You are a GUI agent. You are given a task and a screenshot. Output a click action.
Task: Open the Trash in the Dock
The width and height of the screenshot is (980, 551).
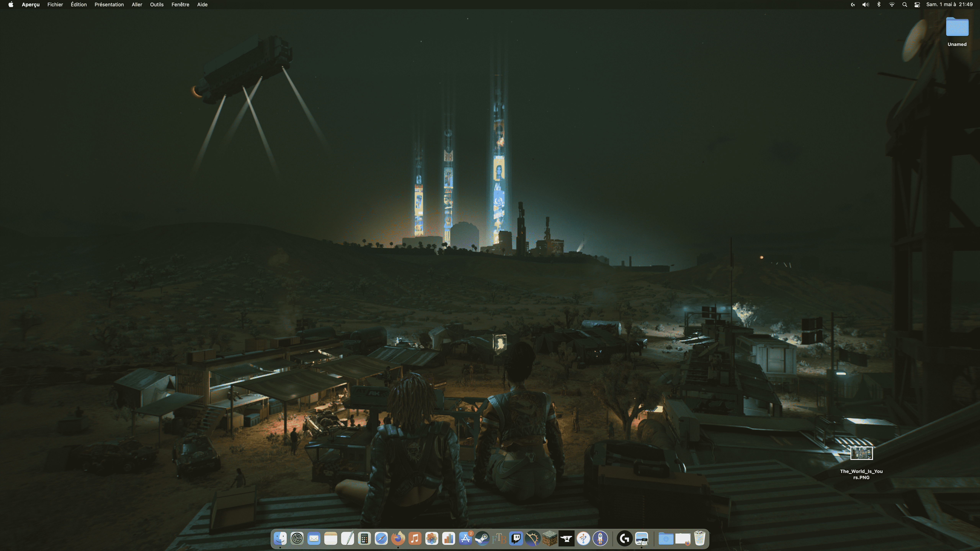click(699, 538)
